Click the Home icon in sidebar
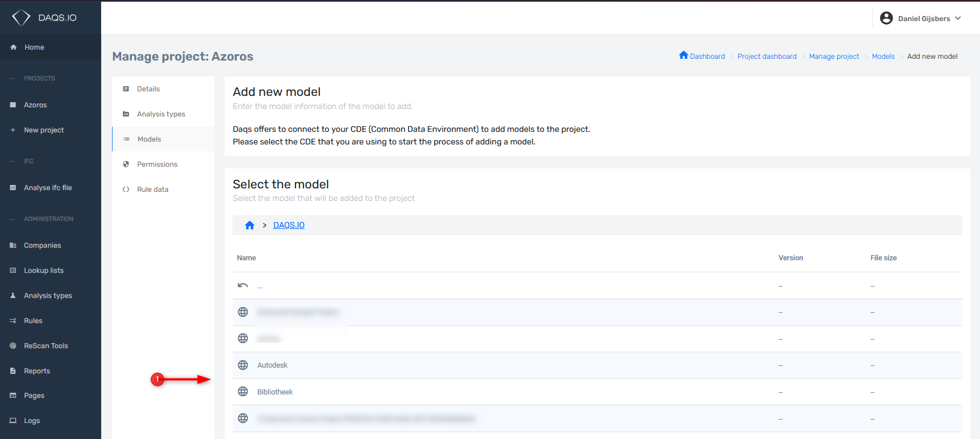 [x=13, y=47]
